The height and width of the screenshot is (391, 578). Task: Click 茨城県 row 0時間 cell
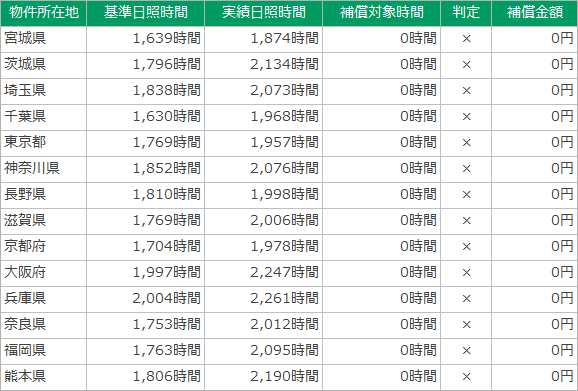382,65
